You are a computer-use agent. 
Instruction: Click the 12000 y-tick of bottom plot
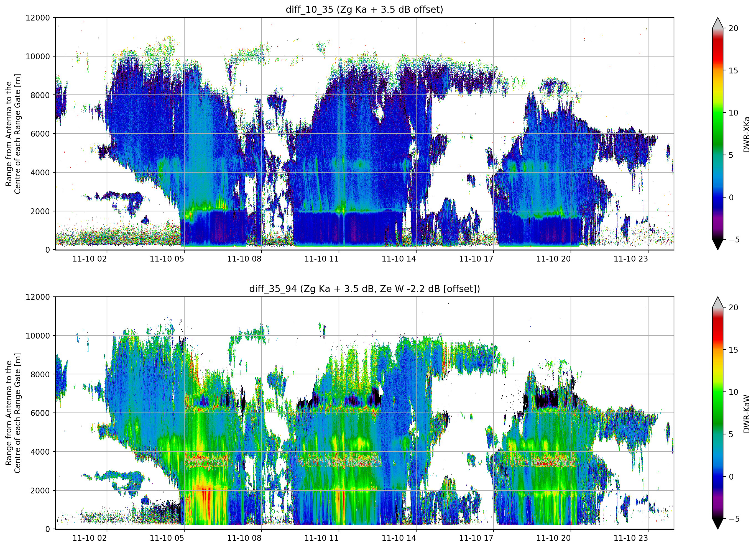coord(38,297)
